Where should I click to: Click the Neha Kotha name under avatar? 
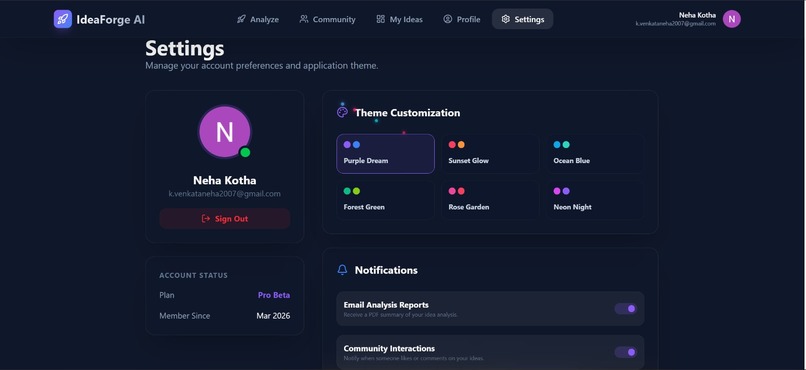coord(225,180)
